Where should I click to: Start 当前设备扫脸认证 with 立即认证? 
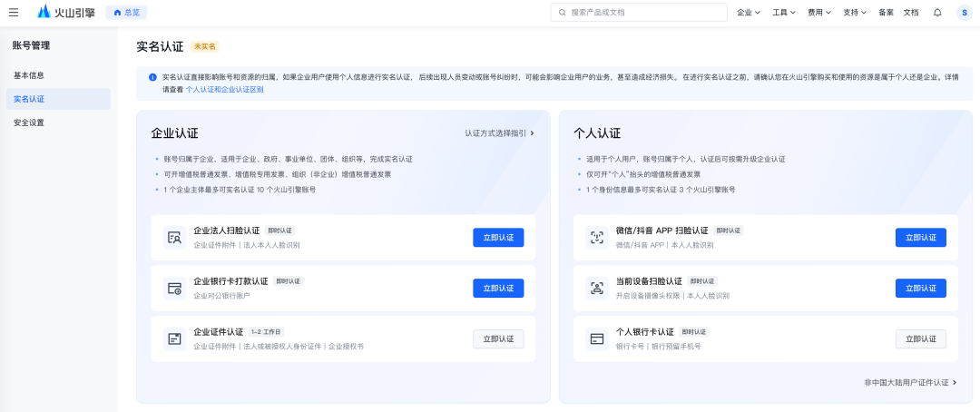click(x=921, y=289)
